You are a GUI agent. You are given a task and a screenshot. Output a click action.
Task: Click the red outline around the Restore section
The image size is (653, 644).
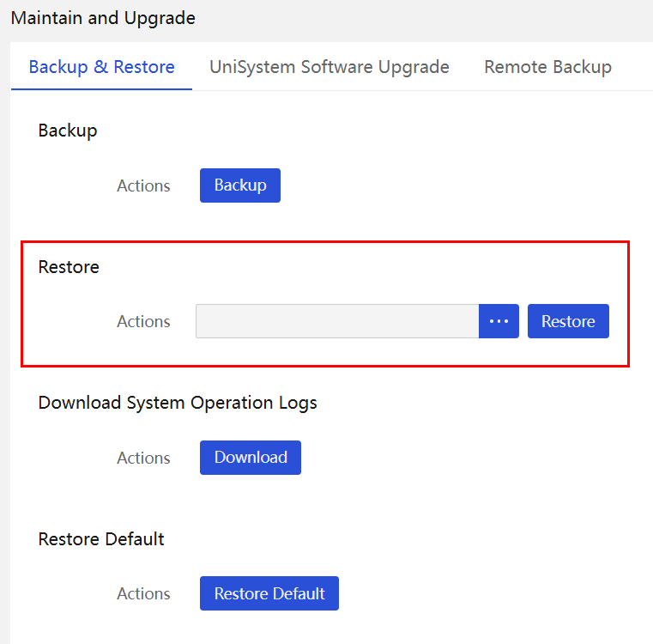325,241
